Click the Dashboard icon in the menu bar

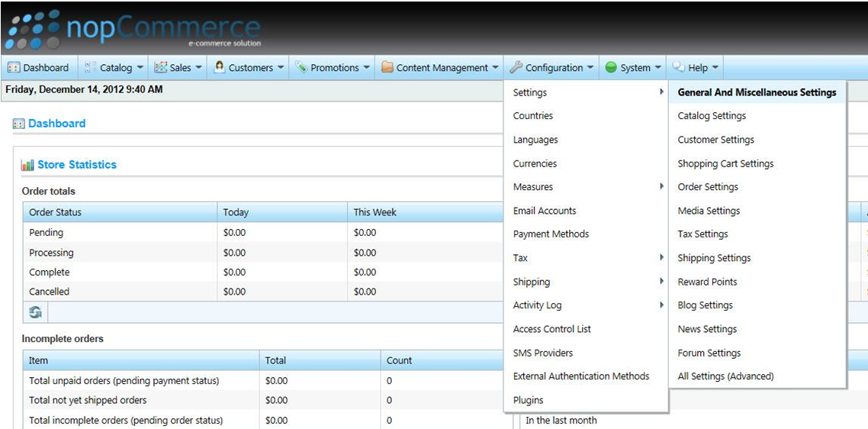point(14,68)
